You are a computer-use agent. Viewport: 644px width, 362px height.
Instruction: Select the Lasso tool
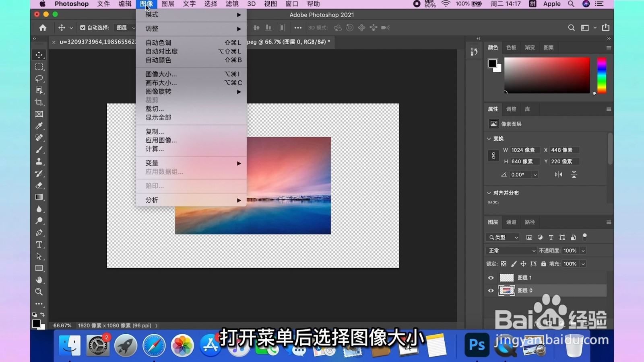[39, 79]
